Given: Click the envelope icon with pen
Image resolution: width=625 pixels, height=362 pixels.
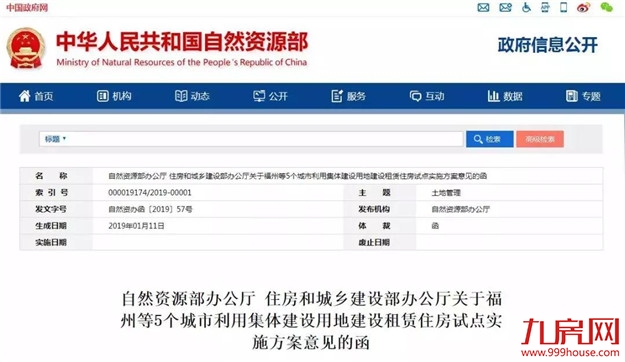Looking at the screenshot, I should tap(505, 7).
